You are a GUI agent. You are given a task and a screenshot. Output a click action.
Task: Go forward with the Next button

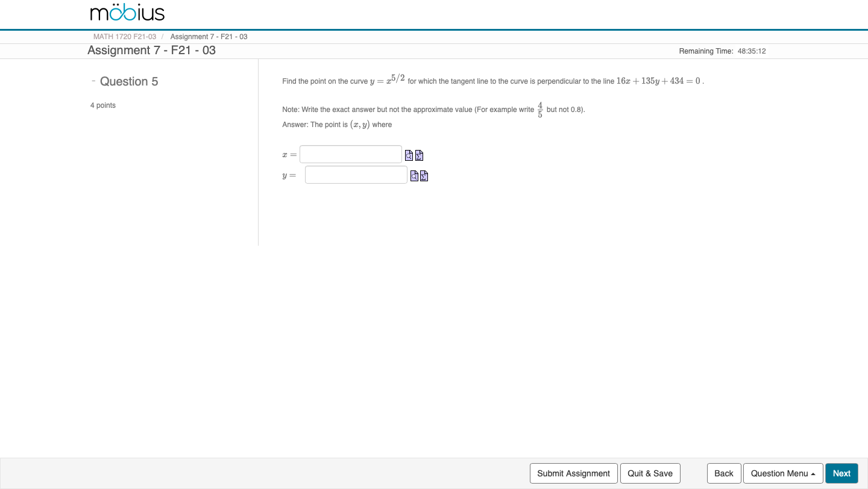pos(841,473)
